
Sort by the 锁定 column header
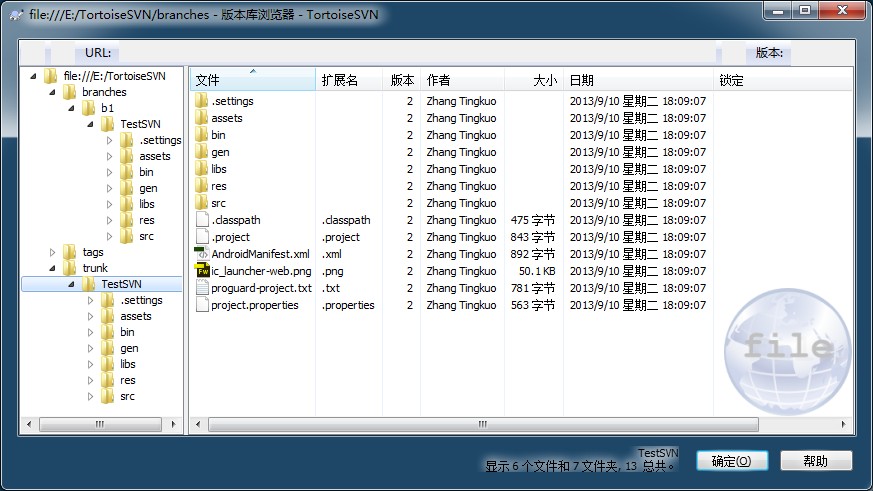pos(782,80)
